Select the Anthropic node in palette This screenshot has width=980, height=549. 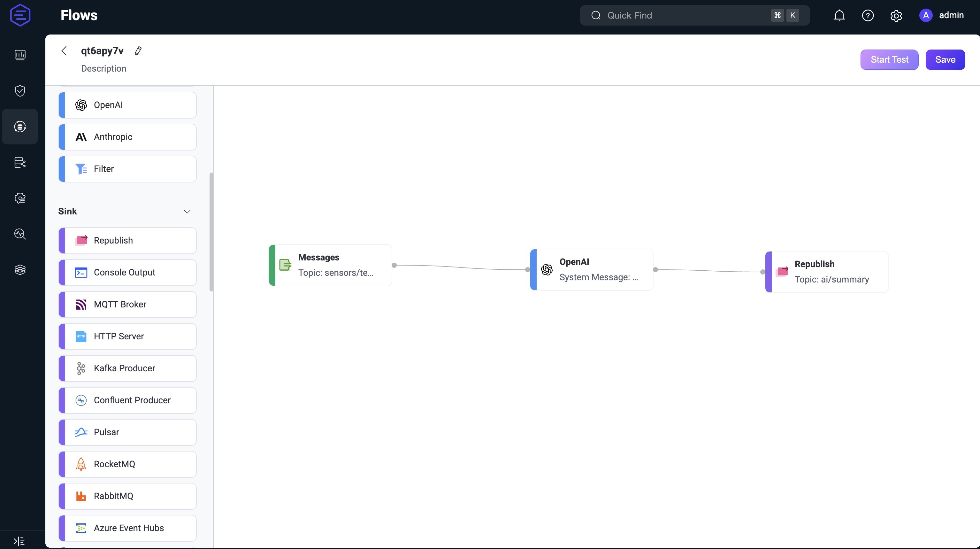(x=127, y=137)
